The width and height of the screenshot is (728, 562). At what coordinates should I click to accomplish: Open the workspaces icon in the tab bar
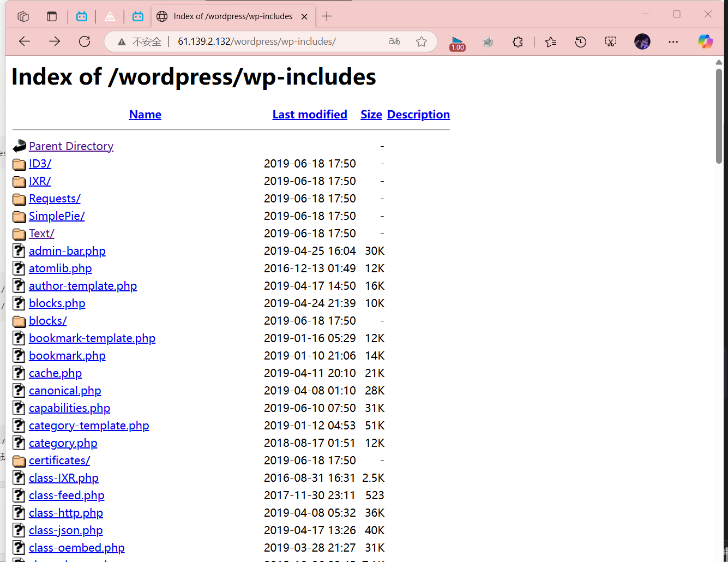point(23,16)
